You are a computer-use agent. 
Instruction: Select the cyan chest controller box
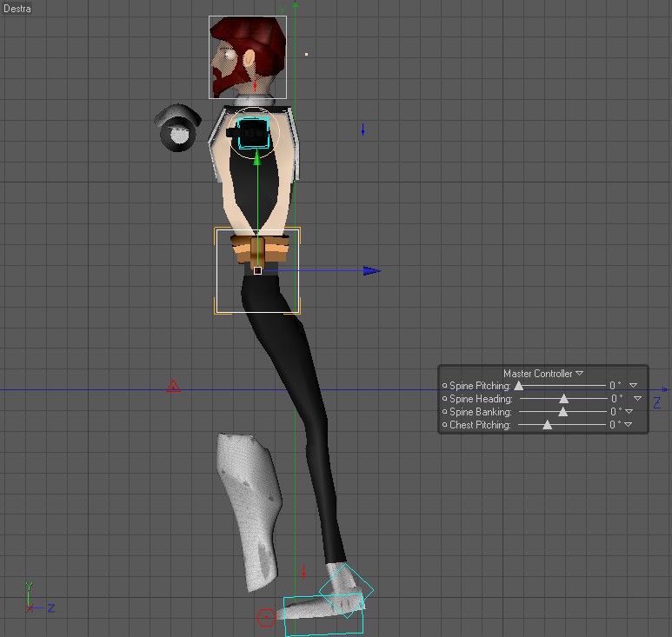click(254, 133)
